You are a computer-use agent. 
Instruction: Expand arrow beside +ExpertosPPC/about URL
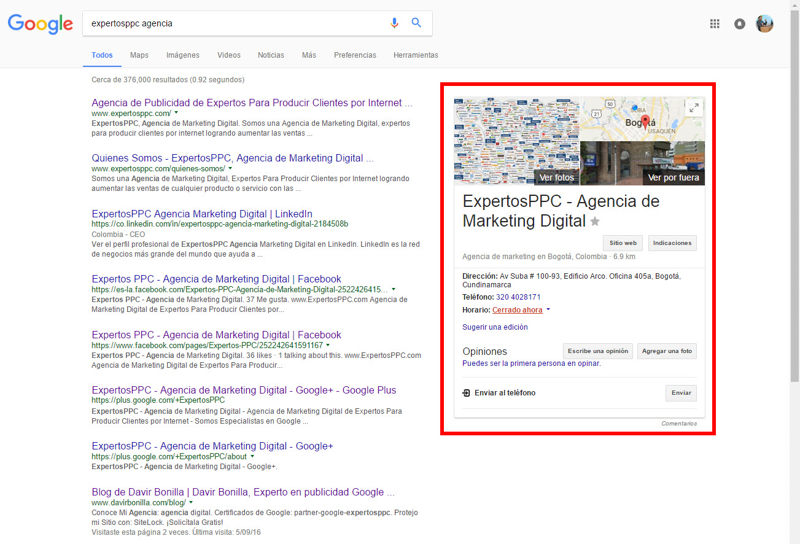(x=253, y=456)
